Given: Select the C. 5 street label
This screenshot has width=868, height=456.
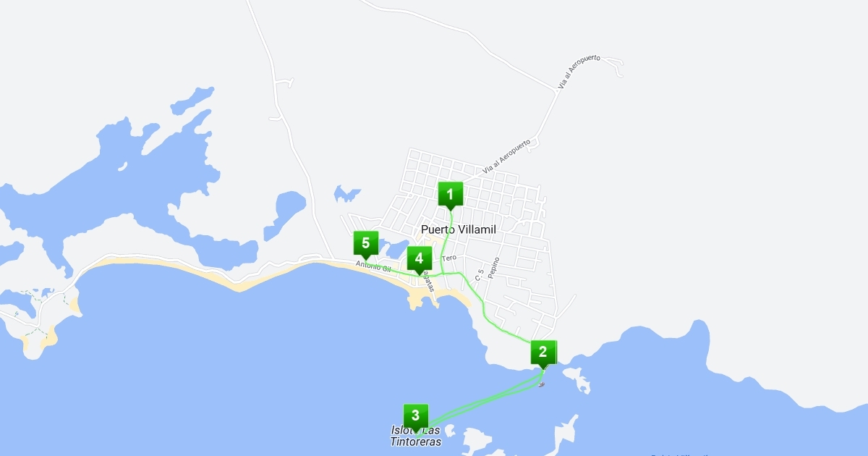Looking at the screenshot, I should click(479, 275).
